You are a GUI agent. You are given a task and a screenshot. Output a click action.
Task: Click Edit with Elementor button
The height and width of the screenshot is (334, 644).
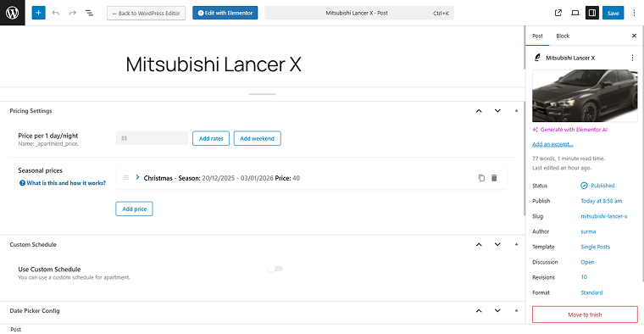[x=225, y=14]
